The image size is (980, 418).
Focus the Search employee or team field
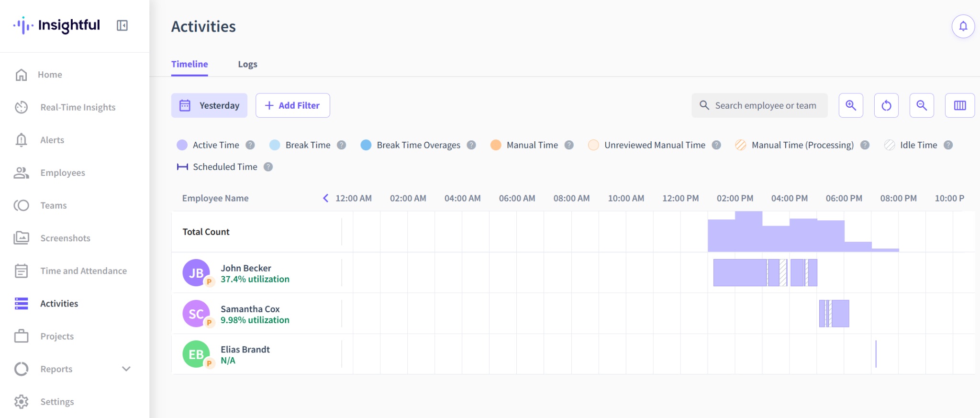[759, 105]
